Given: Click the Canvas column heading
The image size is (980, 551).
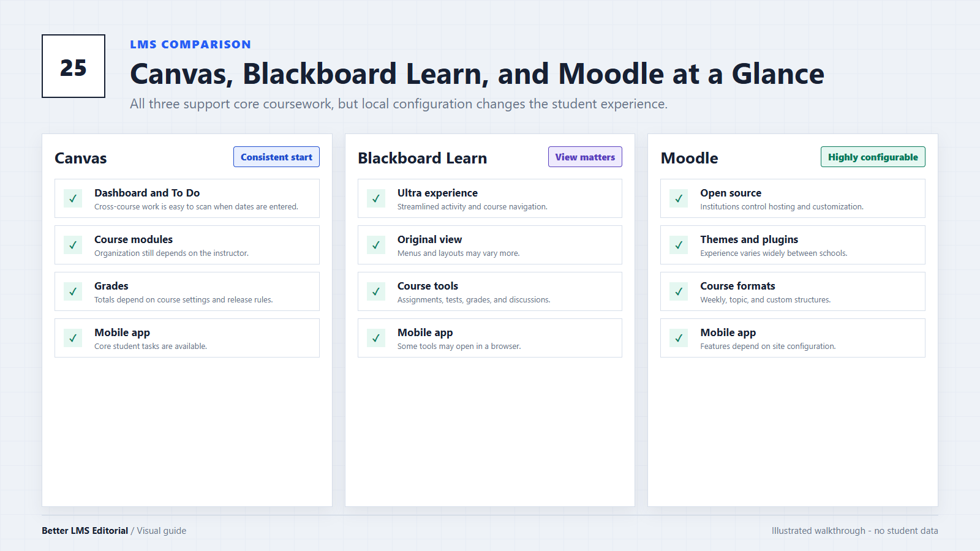Looking at the screenshot, I should (x=81, y=158).
